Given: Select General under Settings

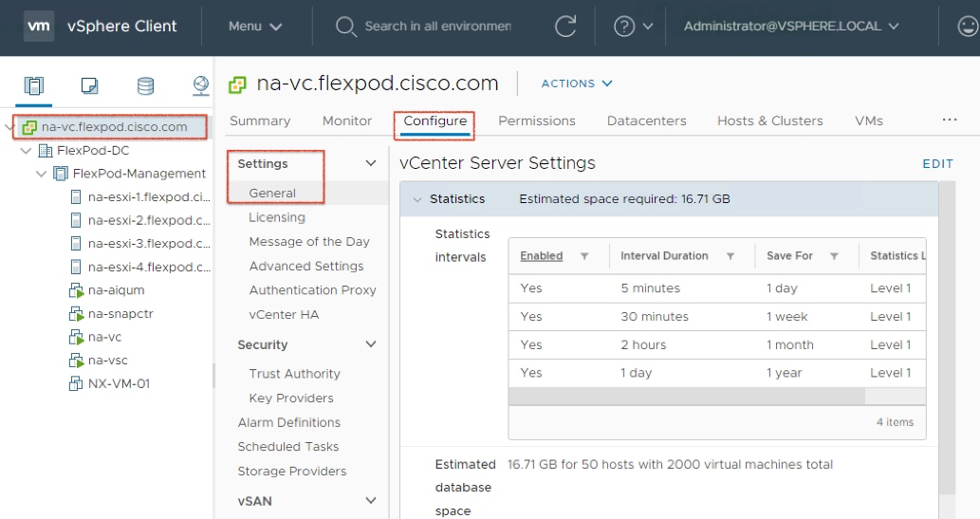Looking at the screenshot, I should (x=272, y=194).
